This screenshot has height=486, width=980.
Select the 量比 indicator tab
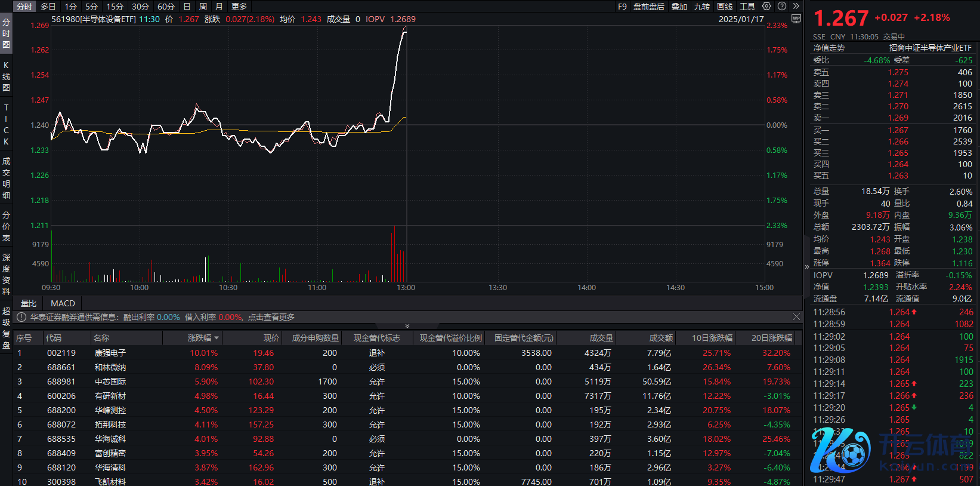click(29, 303)
